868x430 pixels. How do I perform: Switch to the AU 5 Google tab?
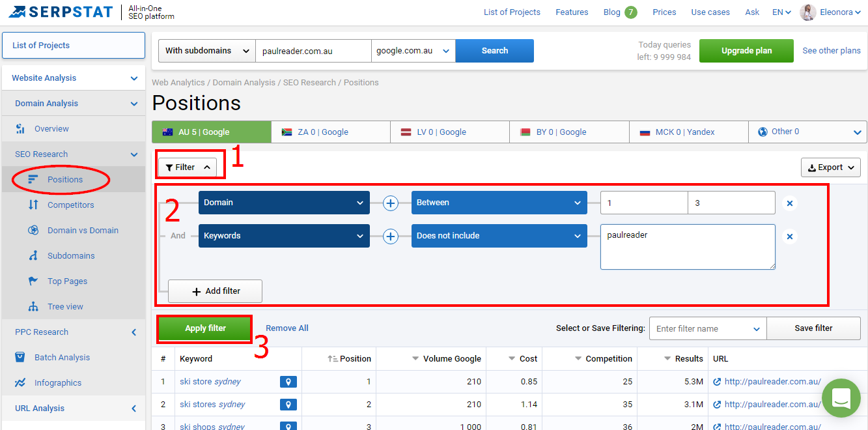pyautogui.click(x=211, y=132)
